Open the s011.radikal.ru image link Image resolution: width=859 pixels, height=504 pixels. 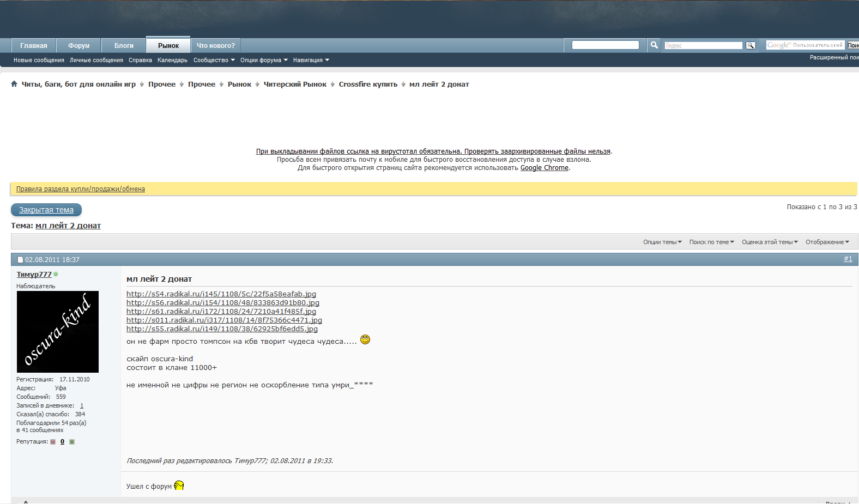pos(224,320)
